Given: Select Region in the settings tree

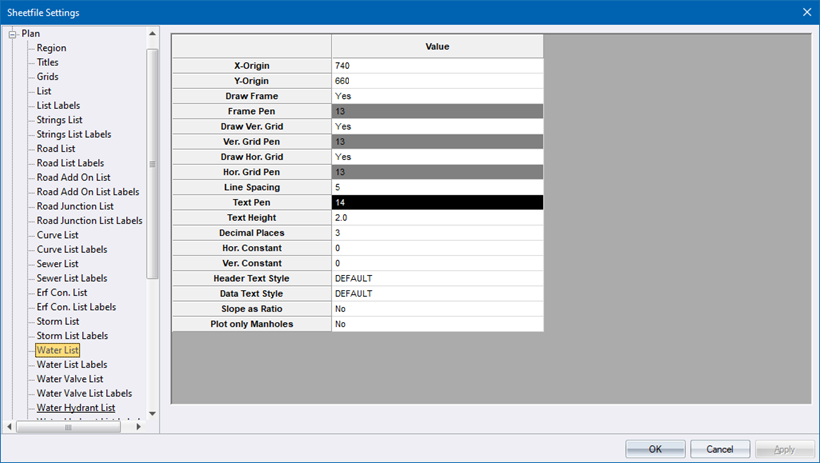Looking at the screenshot, I should [x=52, y=48].
